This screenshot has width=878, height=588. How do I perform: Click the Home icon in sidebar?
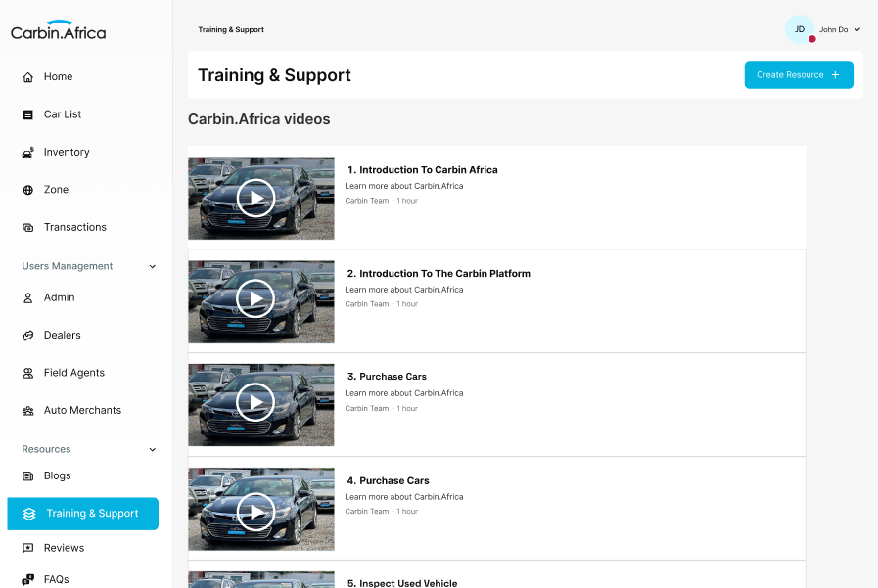28,77
